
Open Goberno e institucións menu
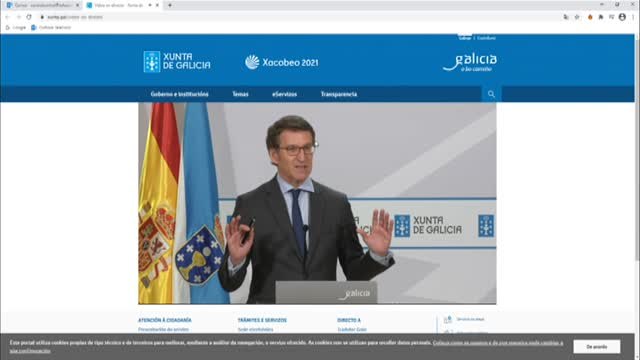(179, 94)
